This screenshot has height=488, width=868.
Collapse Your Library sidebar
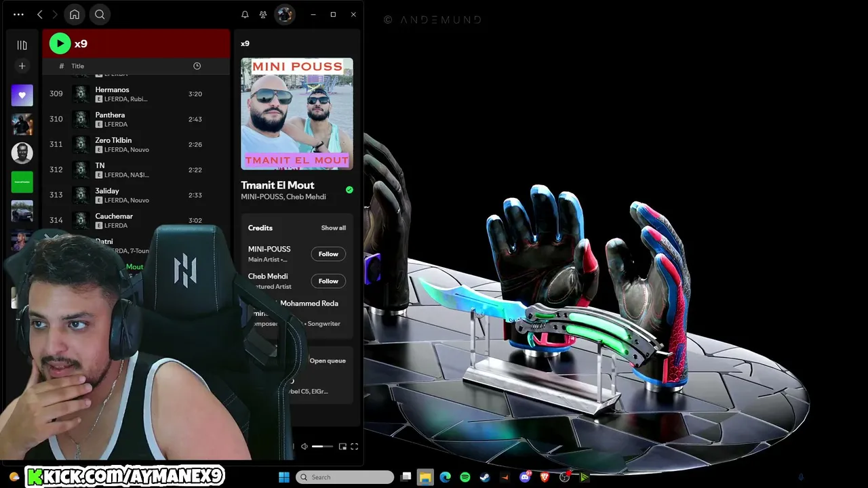click(22, 45)
